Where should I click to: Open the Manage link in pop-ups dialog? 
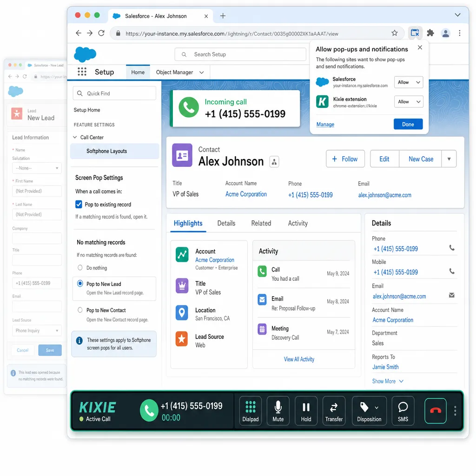click(325, 125)
